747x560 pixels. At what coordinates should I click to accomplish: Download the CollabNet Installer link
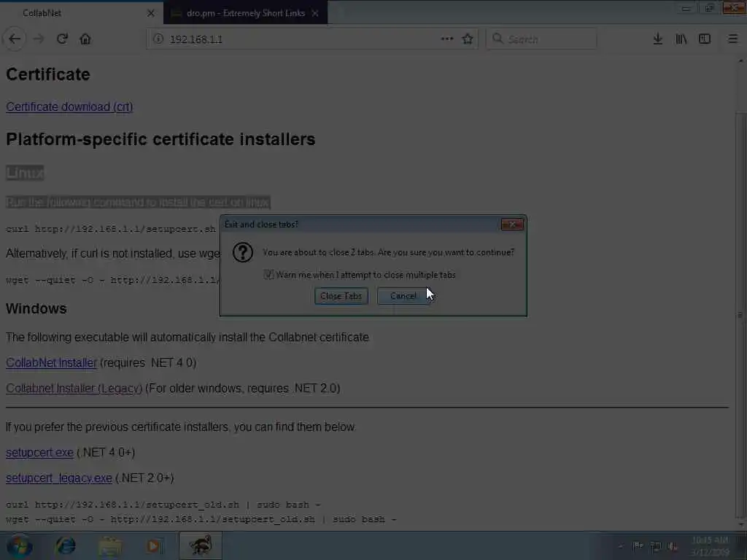[52, 363]
